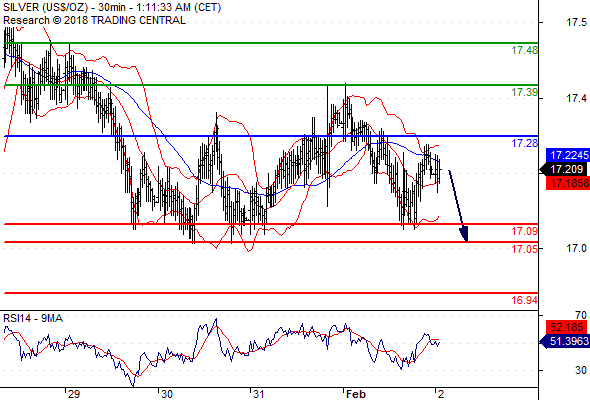Click the Feb date axis marker
This screenshot has width=590, height=400.
click(x=356, y=394)
